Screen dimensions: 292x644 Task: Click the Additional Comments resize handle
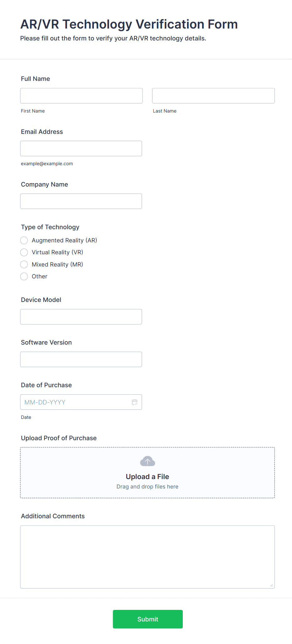click(x=272, y=585)
